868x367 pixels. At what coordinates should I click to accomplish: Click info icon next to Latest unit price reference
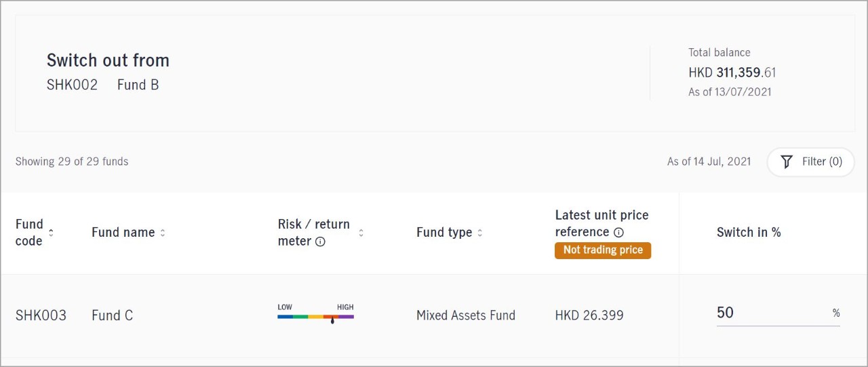618,232
